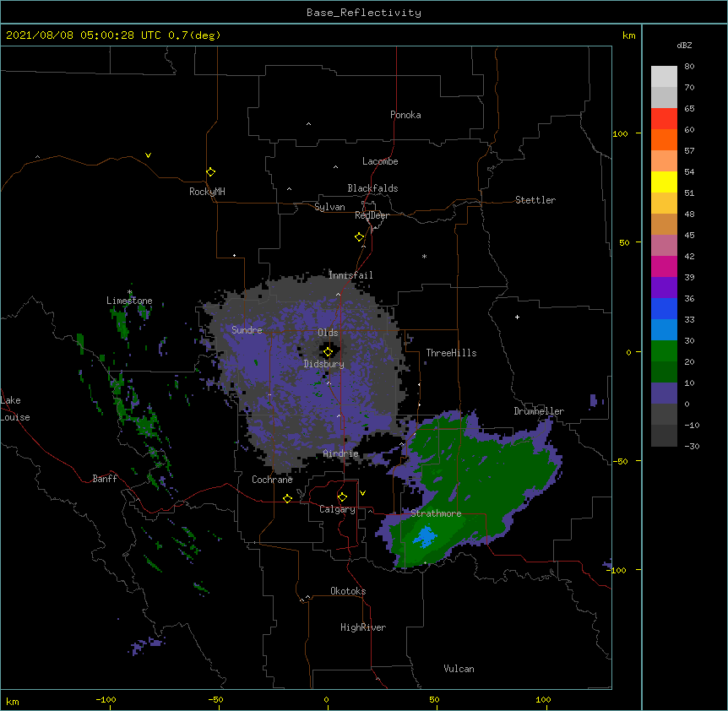Click the Innisfail city label

[x=350, y=275]
